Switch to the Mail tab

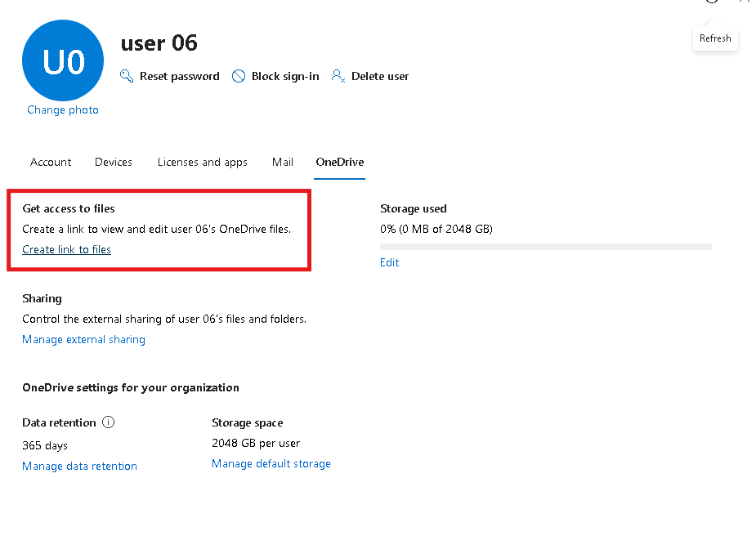click(x=283, y=163)
